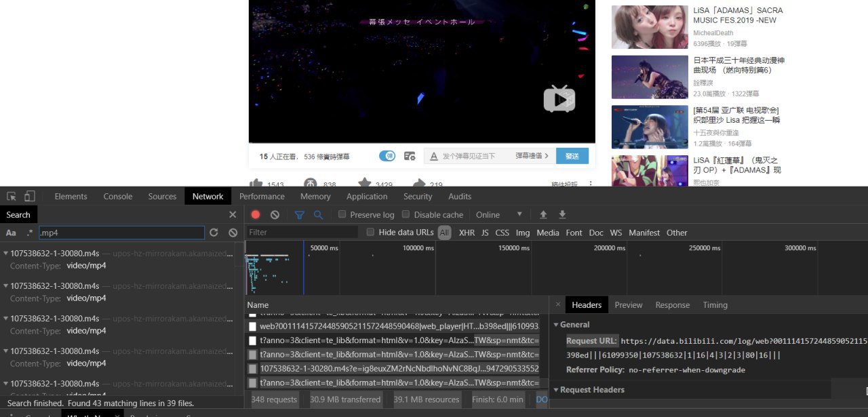Toggle the network filter funnel icon
The height and width of the screenshot is (417, 868).
299,215
